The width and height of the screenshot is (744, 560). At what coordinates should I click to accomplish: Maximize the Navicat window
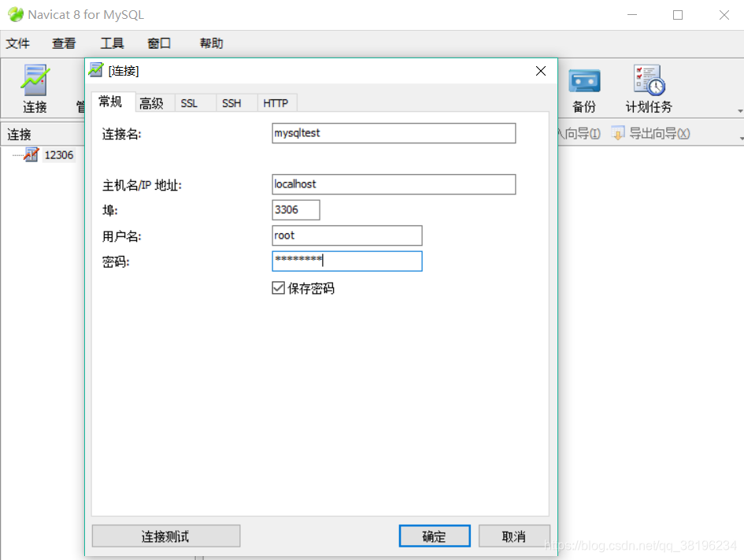[x=678, y=15]
